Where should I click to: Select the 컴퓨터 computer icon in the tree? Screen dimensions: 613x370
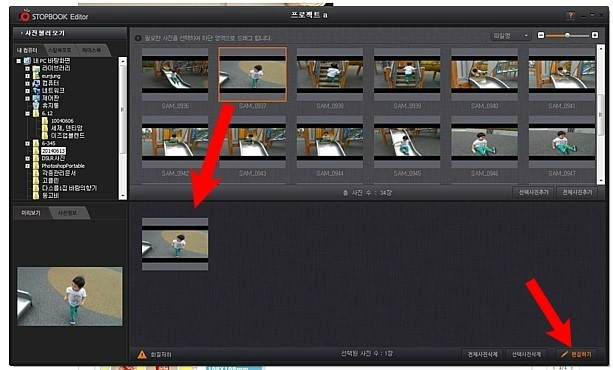point(36,83)
